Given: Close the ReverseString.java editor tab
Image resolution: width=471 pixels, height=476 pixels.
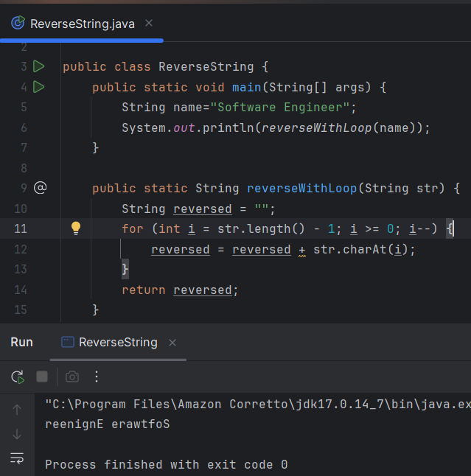Looking at the screenshot, I should [149, 24].
